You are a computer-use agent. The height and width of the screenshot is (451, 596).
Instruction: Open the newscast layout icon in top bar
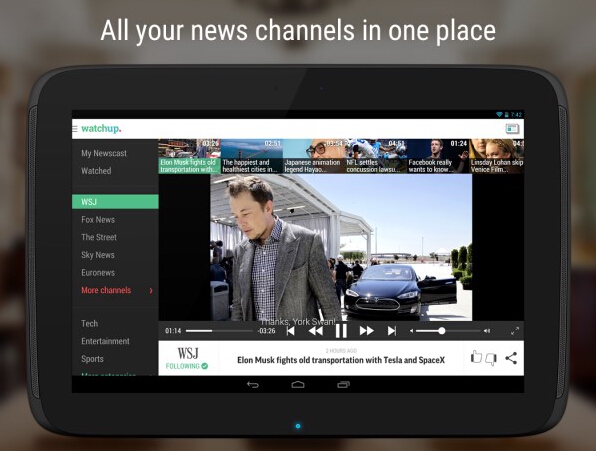pos(512,129)
